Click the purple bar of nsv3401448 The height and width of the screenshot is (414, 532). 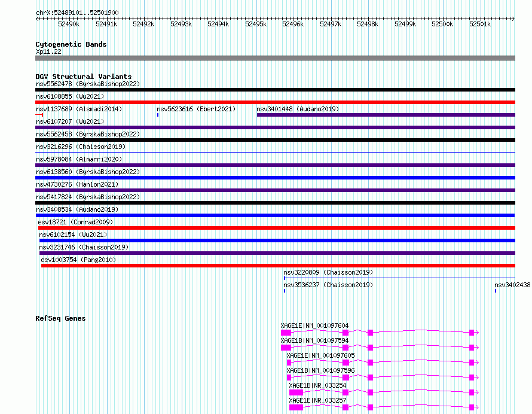(x=386, y=115)
